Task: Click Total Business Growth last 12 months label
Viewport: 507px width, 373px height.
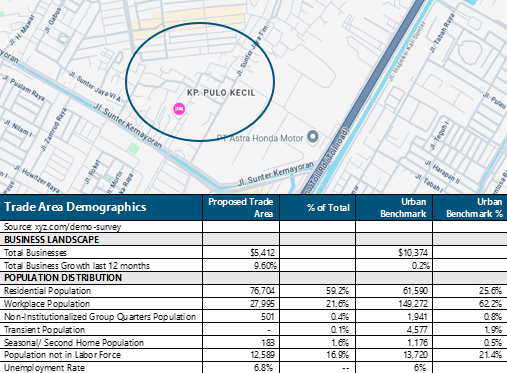Action: pyautogui.click(x=77, y=266)
